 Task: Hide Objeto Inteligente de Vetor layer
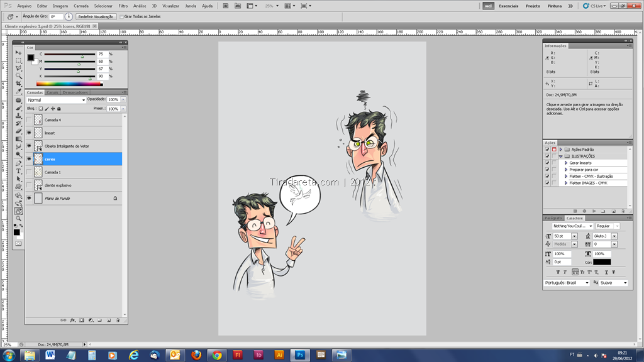point(29,146)
